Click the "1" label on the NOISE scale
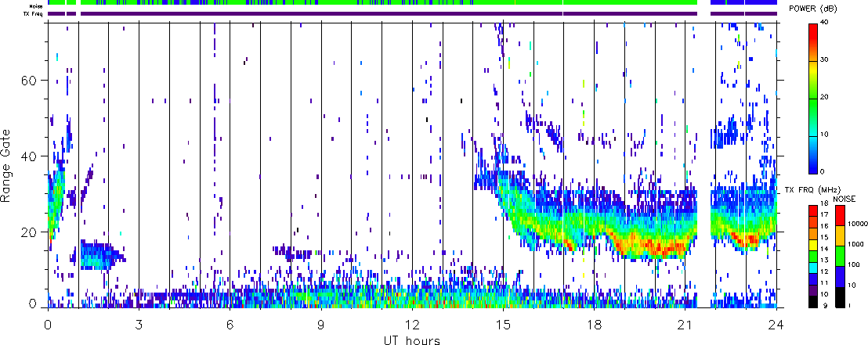 [849, 306]
